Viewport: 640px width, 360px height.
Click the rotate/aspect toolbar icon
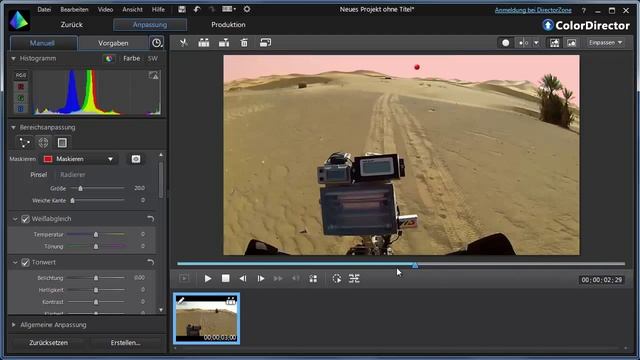(x=265, y=42)
